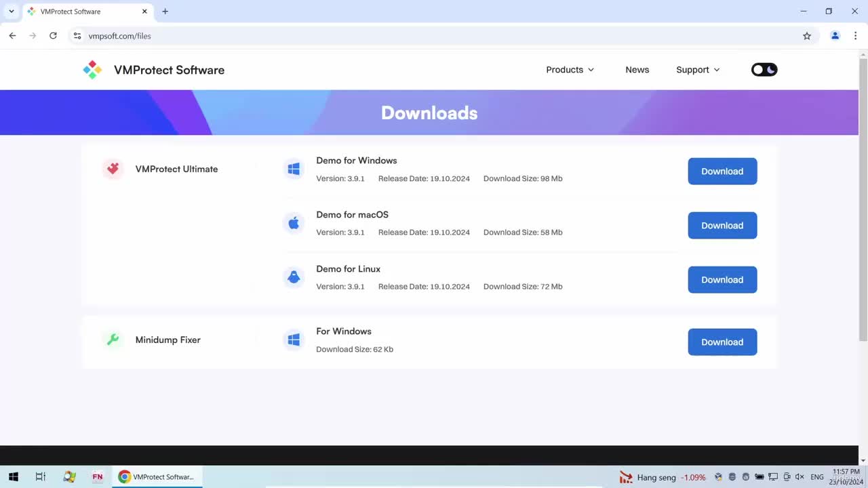This screenshot has width=868, height=488.
Task: Click Download Size: 72 Mb text
Action: point(523,287)
